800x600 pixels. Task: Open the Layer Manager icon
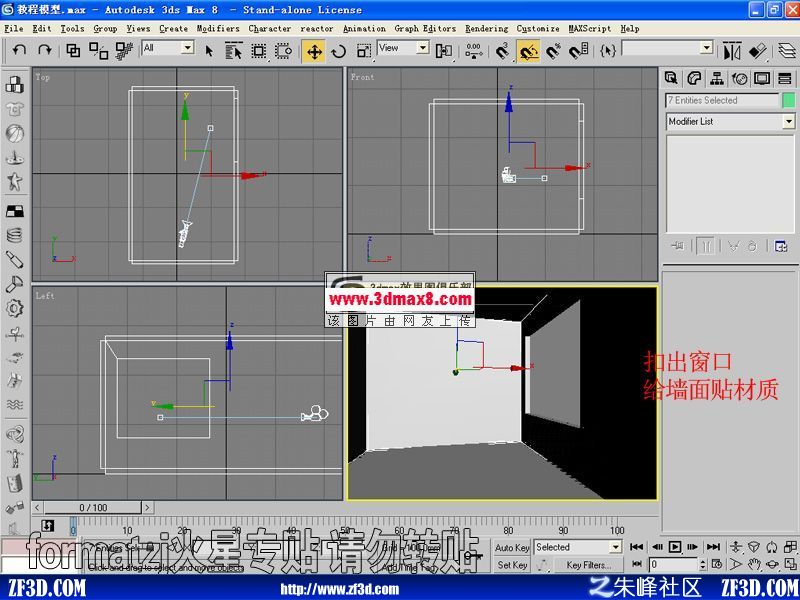pos(788,51)
